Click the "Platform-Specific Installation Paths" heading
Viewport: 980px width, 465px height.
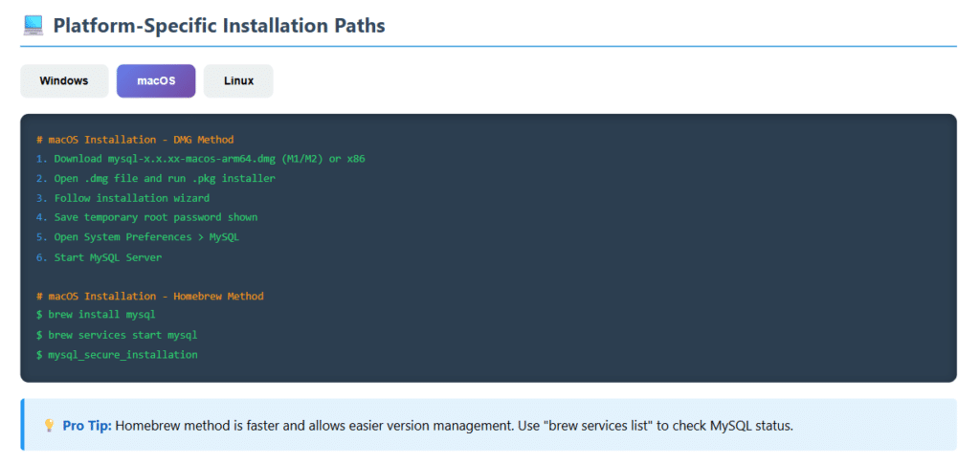(219, 26)
